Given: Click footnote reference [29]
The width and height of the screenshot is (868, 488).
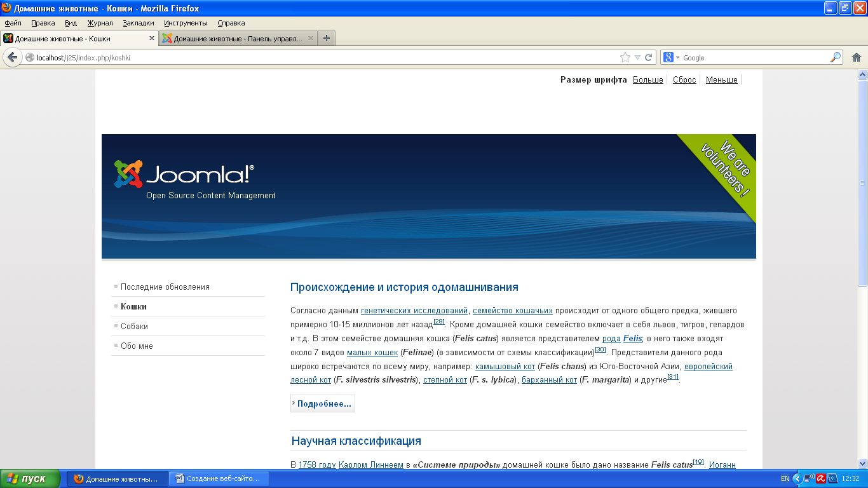Looking at the screenshot, I should tap(439, 322).
